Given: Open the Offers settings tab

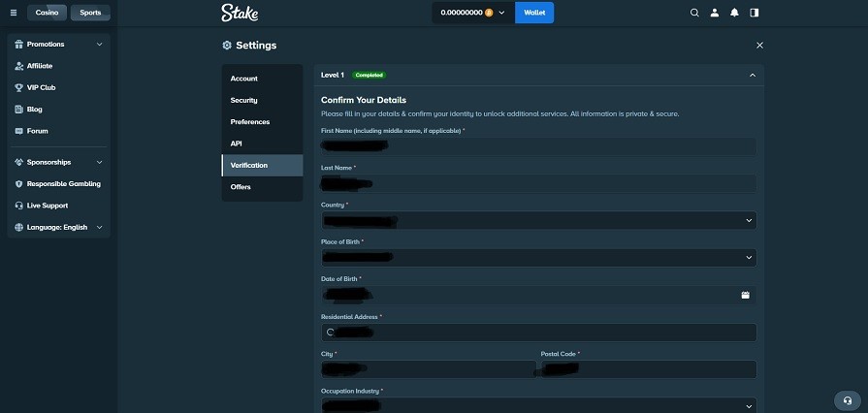Looking at the screenshot, I should [263, 187].
